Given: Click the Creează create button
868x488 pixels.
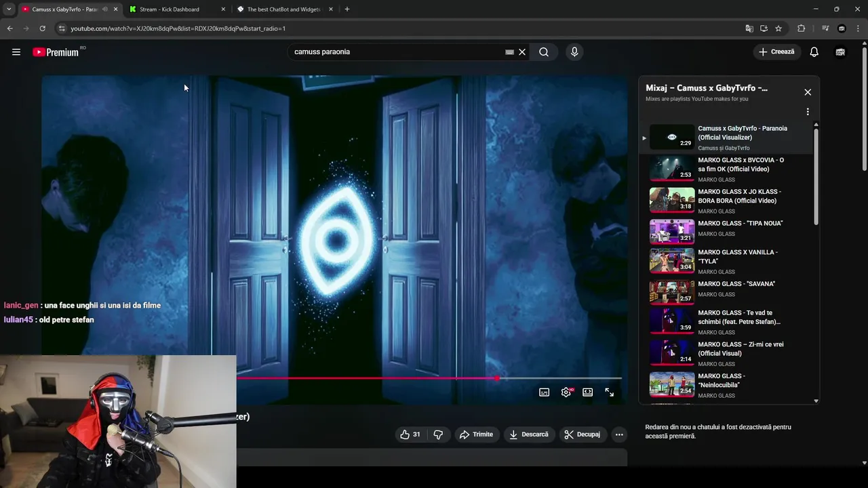Looking at the screenshot, I should click(776, 52).
